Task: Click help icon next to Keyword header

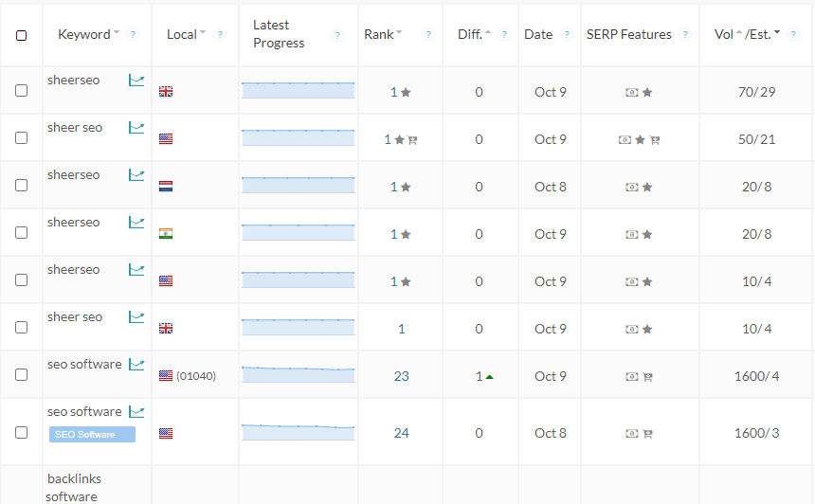Action: pos(133,34)
